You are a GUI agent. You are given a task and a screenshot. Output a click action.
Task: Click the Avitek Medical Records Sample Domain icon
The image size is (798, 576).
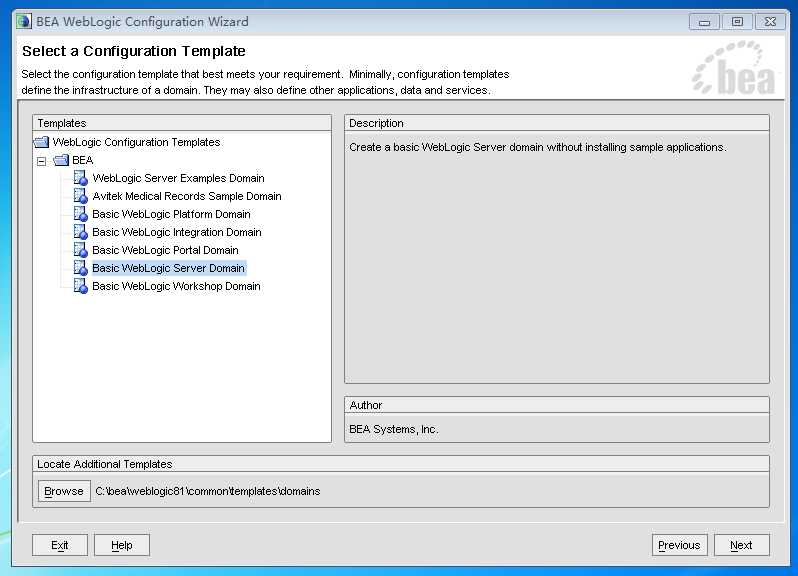click(80, 196)
